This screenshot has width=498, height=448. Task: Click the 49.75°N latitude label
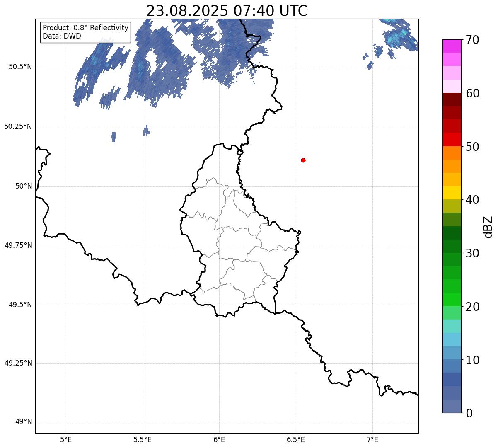(18, 245)
